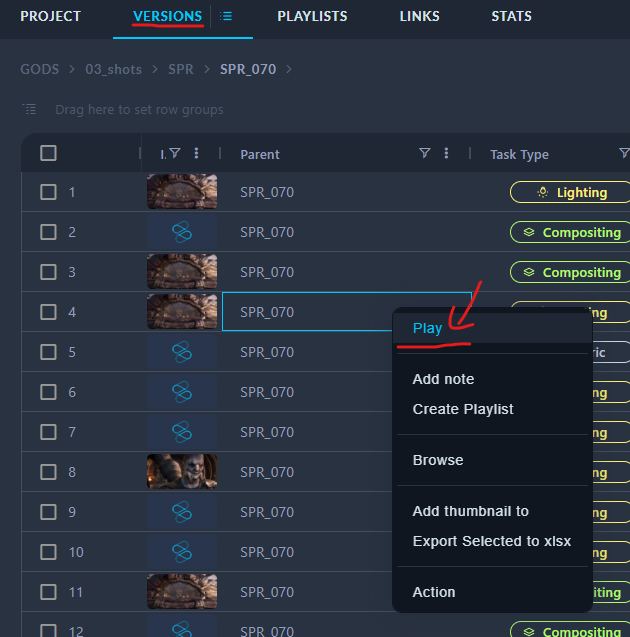The height and width of the screenshot is (637, 630).
Task: Click placeholder thumbnail icon in row 6
Action: [182, 392]
